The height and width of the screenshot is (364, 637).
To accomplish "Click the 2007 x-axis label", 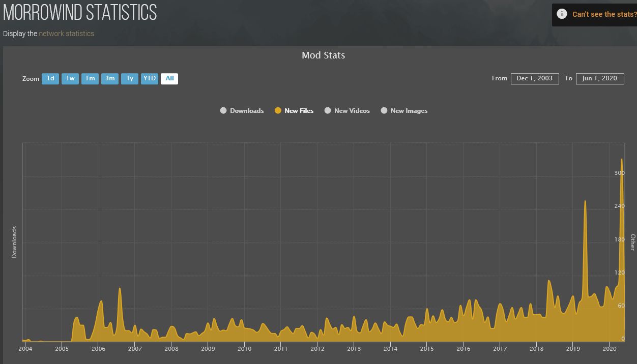I will click(x=135, y=349).
